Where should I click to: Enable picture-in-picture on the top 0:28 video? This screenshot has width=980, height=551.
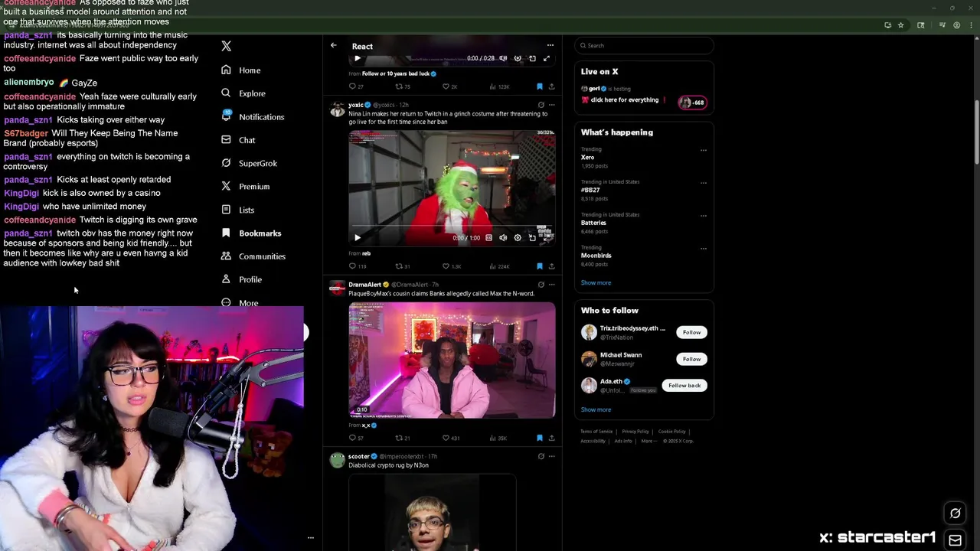532,58
